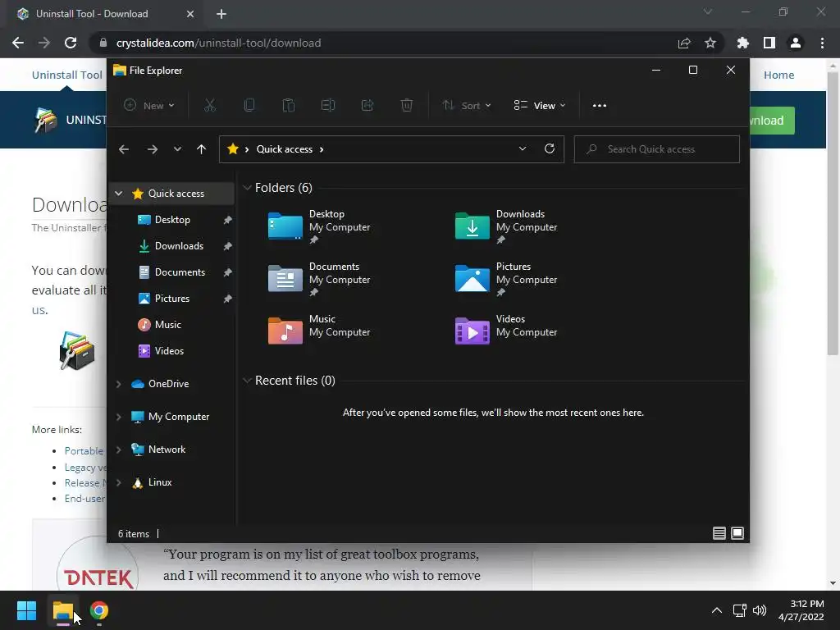This screenshot has width=840, height=630.
Task: Expand the Linux tree node
Action: tap(118, 482)
